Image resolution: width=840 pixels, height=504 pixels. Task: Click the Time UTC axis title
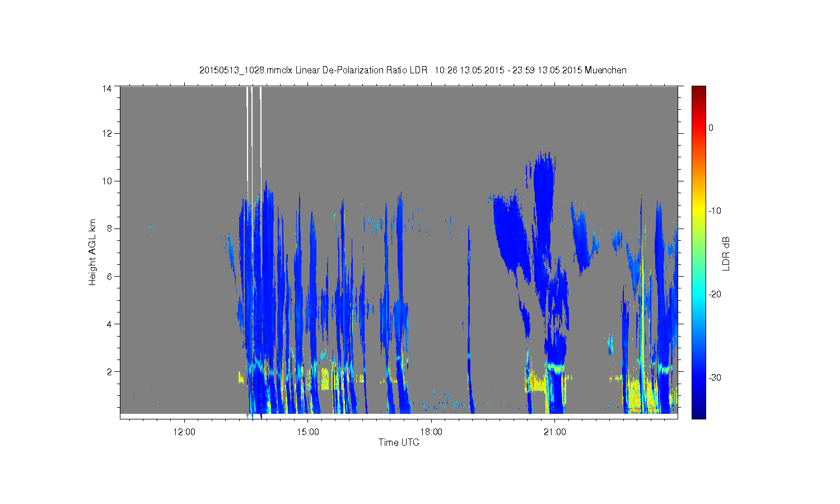point(399,442)
